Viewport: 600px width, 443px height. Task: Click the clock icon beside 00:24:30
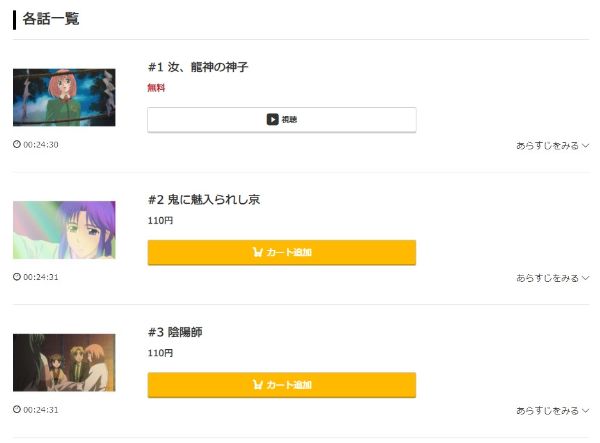[x=17, y=144]
